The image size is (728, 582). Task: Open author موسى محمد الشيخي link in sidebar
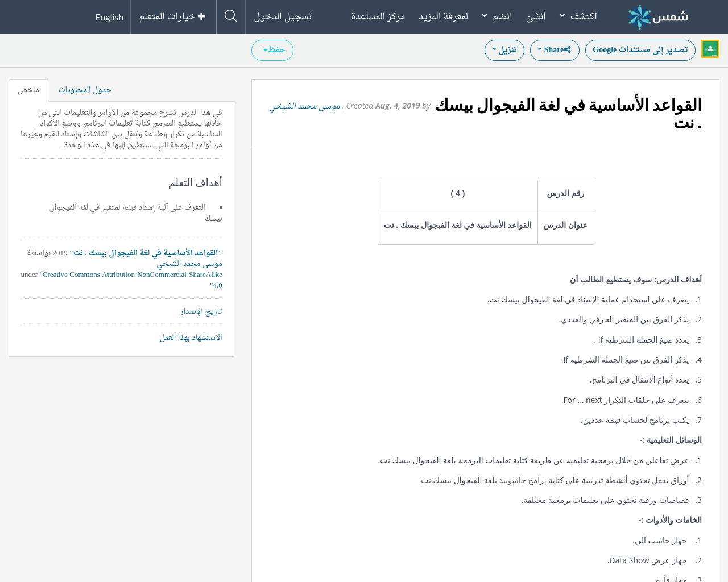pyautogui.click(x=189, y=264)
